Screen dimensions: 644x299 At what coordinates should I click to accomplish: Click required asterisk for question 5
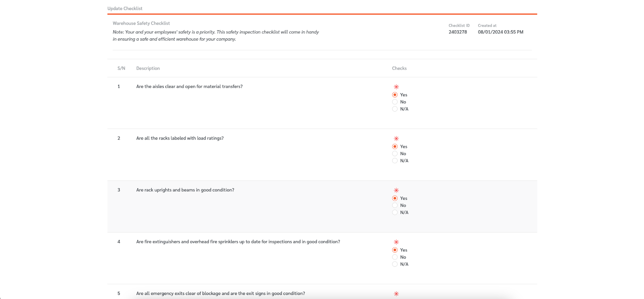396,294
